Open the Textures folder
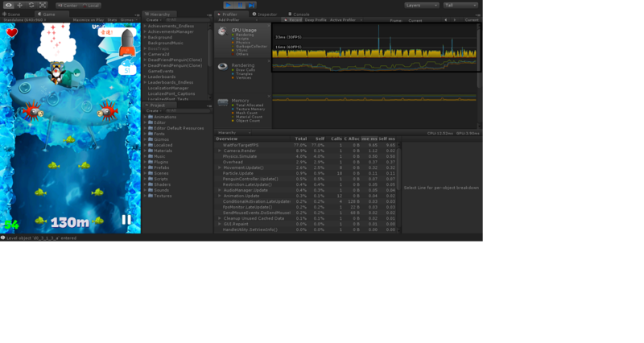Image resolution: width=644 pixels, height=343 pixels. (163, 196)
